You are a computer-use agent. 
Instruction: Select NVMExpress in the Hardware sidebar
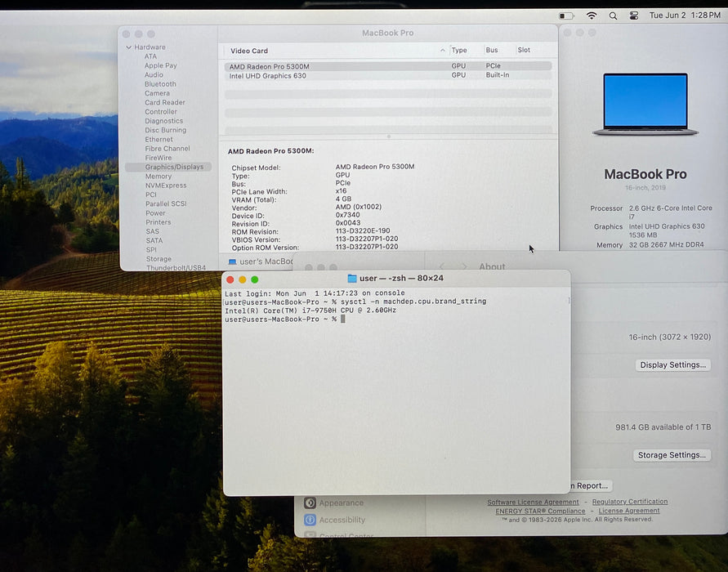pos(166,185)
